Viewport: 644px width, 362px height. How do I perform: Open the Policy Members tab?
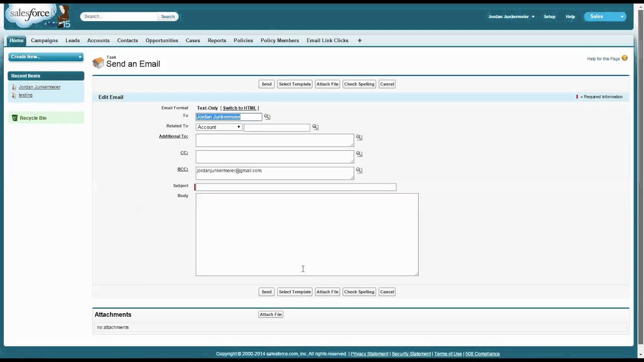(x=280, y=40)
